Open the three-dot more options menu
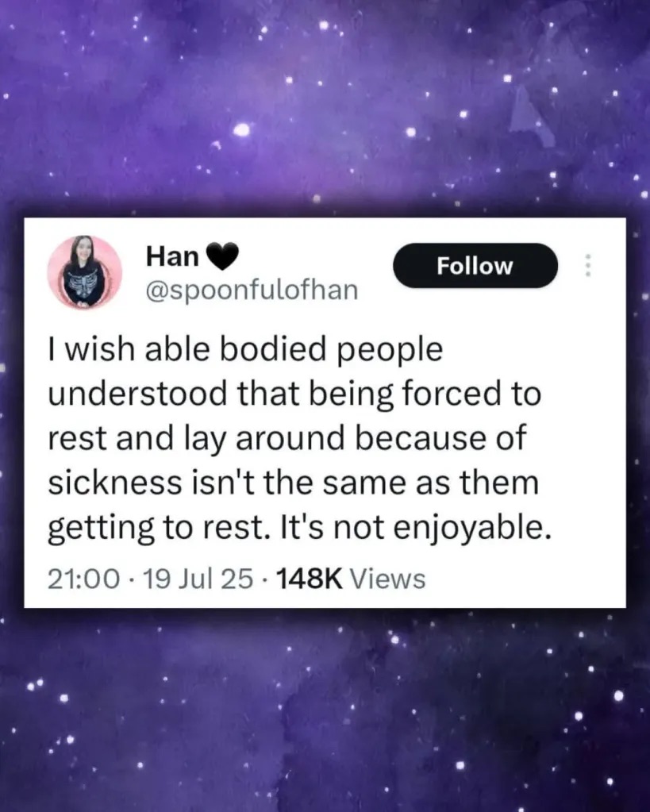 [x=588, y=266]
